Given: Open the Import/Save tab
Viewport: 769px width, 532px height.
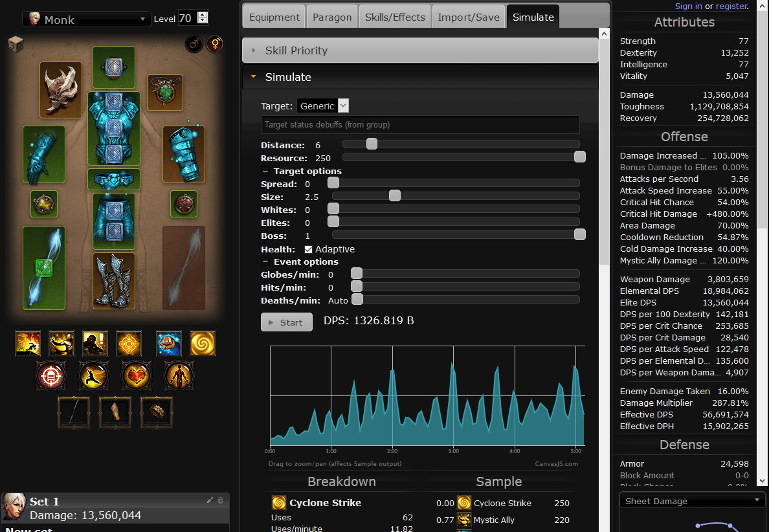Looking at the screenshot, I should (x=468, y=17).
